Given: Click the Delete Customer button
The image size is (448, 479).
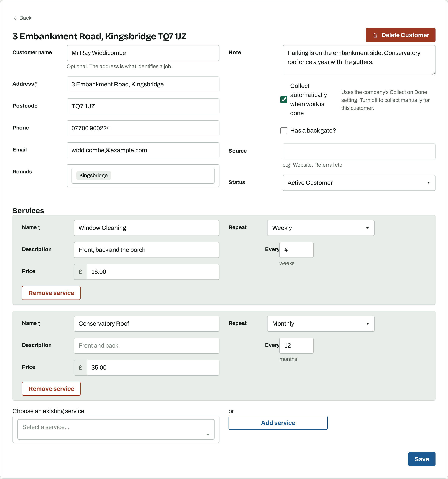Looking at the screenshot, I should [400, 35].
